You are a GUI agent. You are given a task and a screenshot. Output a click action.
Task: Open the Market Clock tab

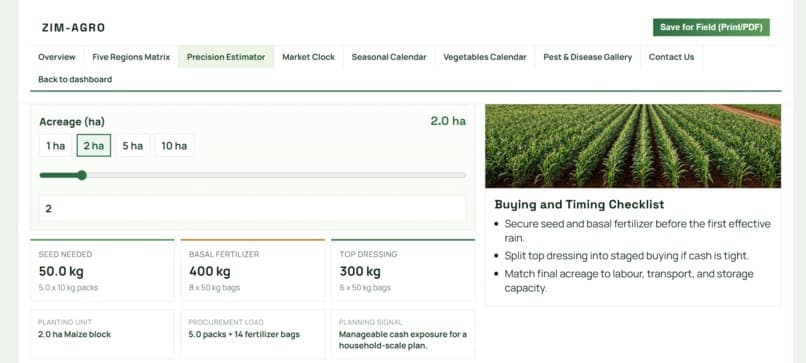[308, 57]
